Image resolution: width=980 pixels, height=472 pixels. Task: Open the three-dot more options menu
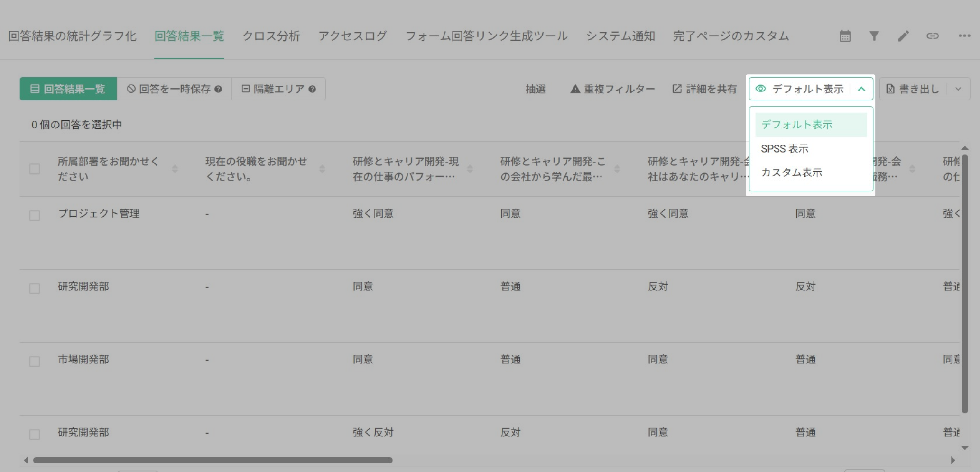click(964, 36)
